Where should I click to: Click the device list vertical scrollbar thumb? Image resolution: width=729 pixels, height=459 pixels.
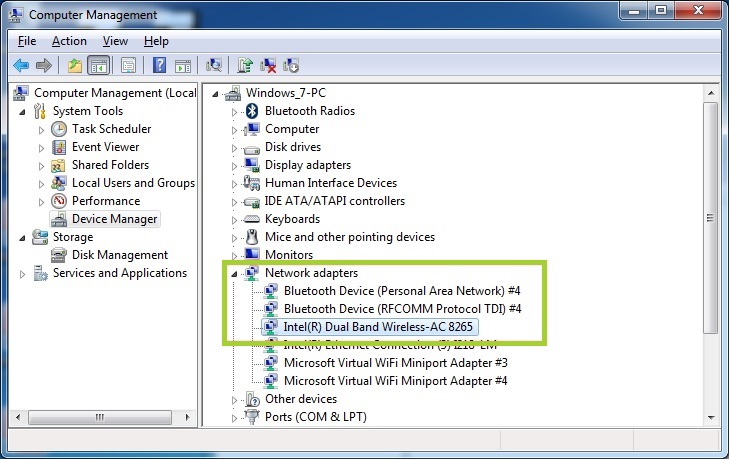(x=710, y=218)
